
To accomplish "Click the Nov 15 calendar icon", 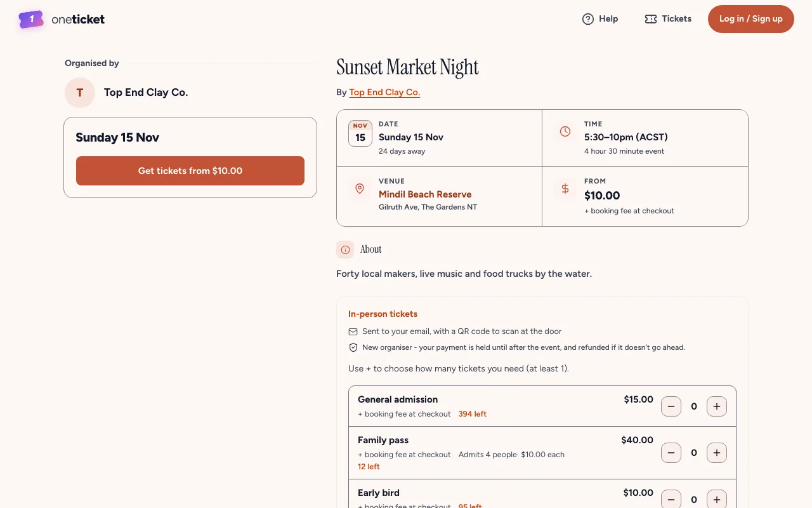I will click(x=360, y=133).
